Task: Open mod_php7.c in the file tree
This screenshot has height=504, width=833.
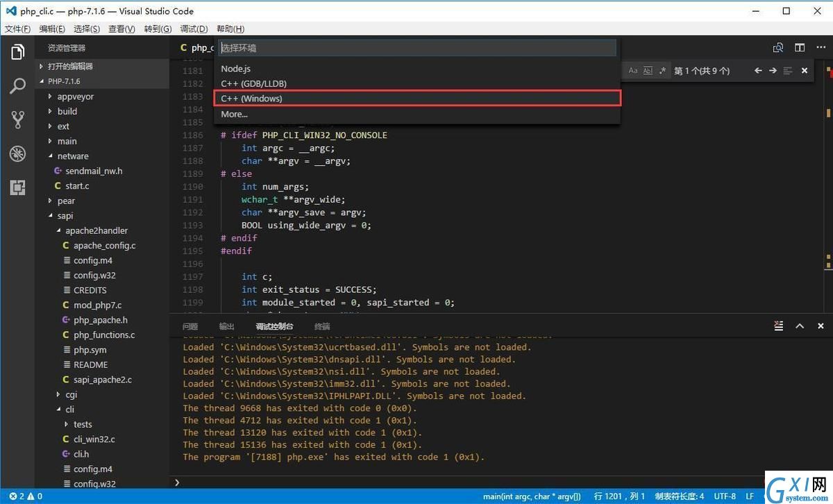Action: [97, 305]
